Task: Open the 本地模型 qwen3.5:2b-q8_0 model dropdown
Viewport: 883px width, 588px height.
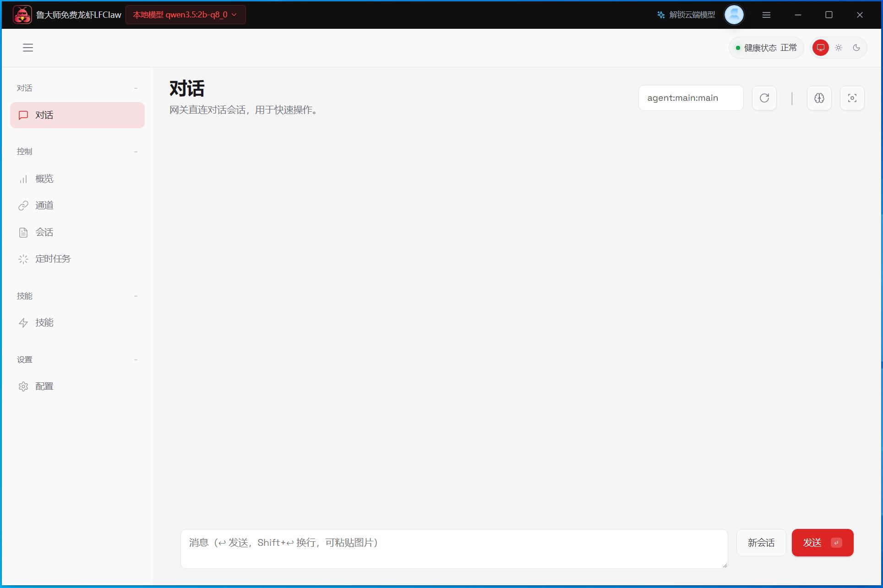Action: point(185,14)
